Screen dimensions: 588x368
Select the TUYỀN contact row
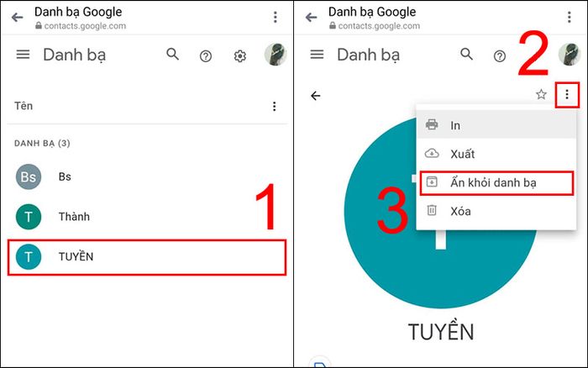point(147,257)
